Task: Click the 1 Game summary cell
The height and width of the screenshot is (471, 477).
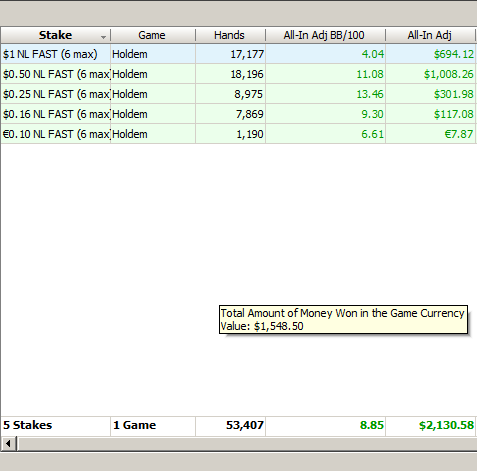Action: point(153,425)
